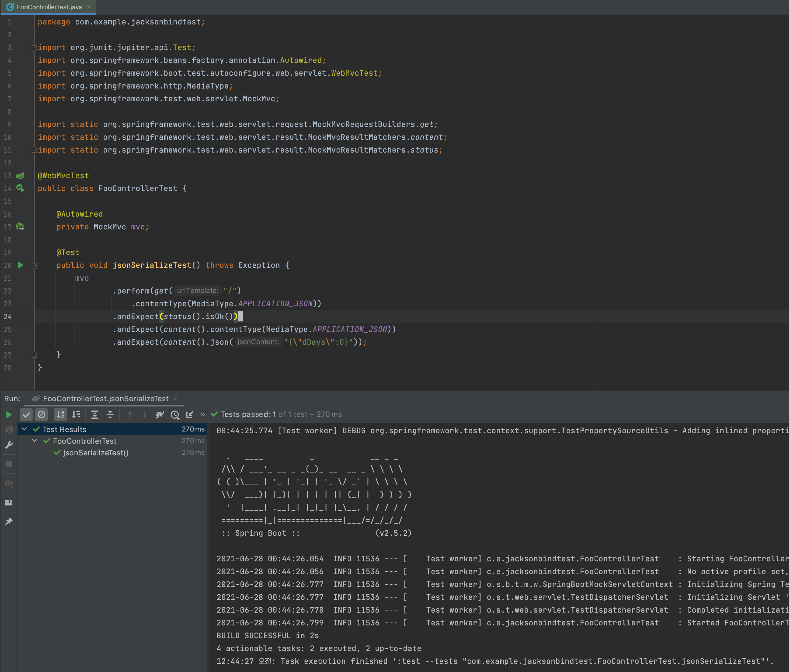This screenshot has height=672, width=789.
Task: Pin the run tab with pin icon
Action: click(x=9, y=521)
